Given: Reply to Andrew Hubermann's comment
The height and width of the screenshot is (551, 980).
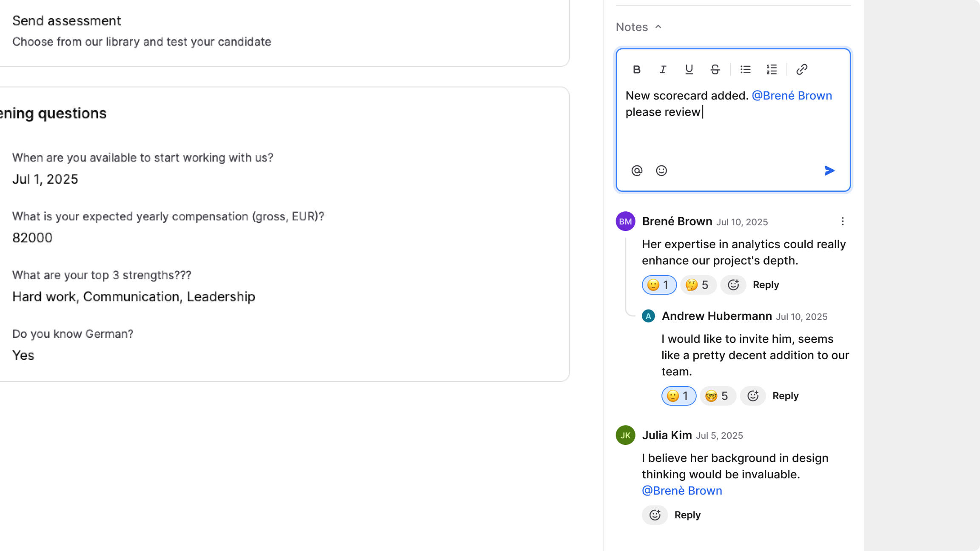Looking at the screenshot, I should [x=785, y=396].
